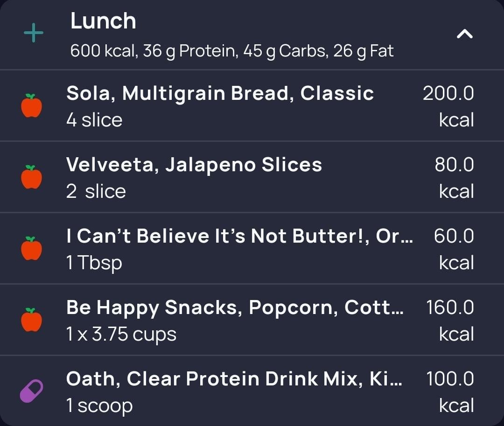Screen dimensions: 504x426
Task: View the Lunch macros summary line
Action: pyautogui.click(x=232, y=51)
